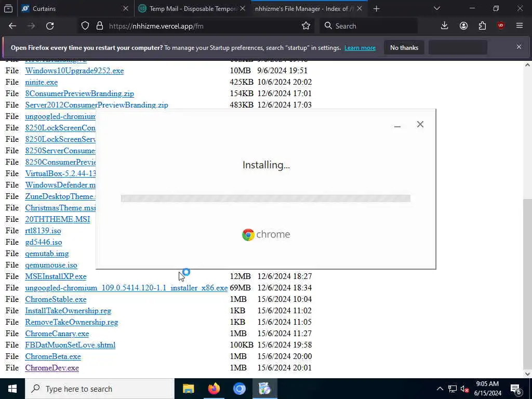Open Firefox View icon in tab strip
The image size is (532, 399).
8,8
